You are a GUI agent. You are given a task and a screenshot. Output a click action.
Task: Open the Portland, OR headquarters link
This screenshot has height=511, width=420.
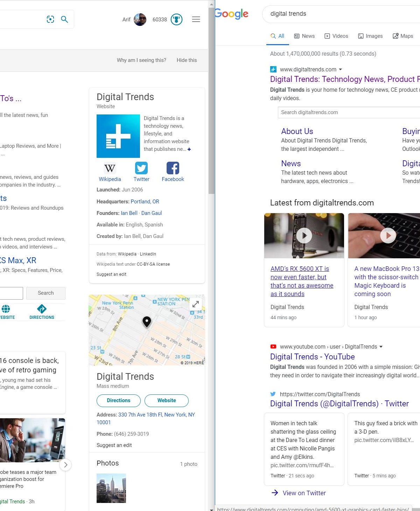coord(145,202)
